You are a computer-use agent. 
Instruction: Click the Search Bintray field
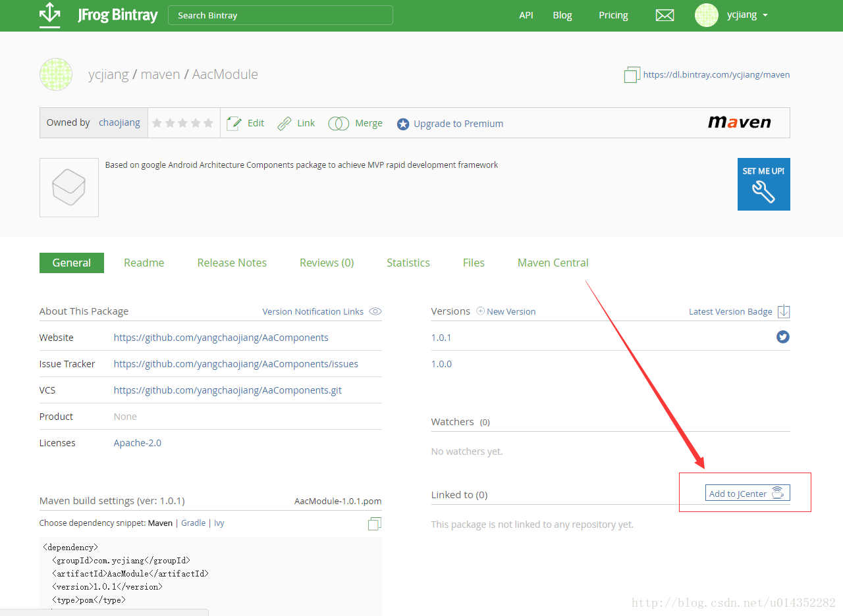(281, 15)
